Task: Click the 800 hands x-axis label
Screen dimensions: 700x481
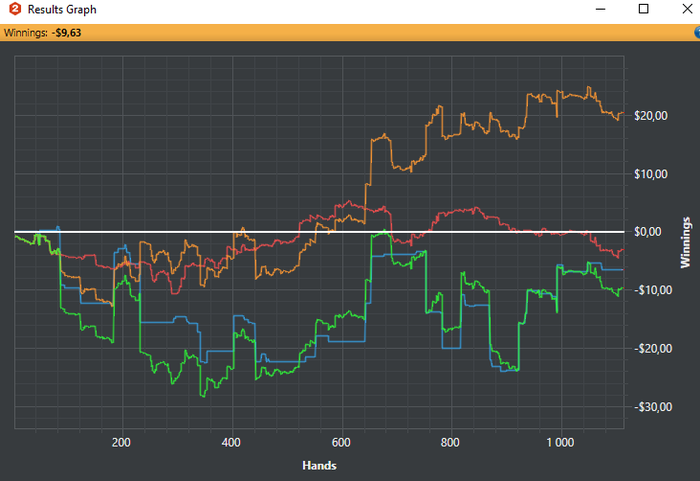Action: coord(450,443)
